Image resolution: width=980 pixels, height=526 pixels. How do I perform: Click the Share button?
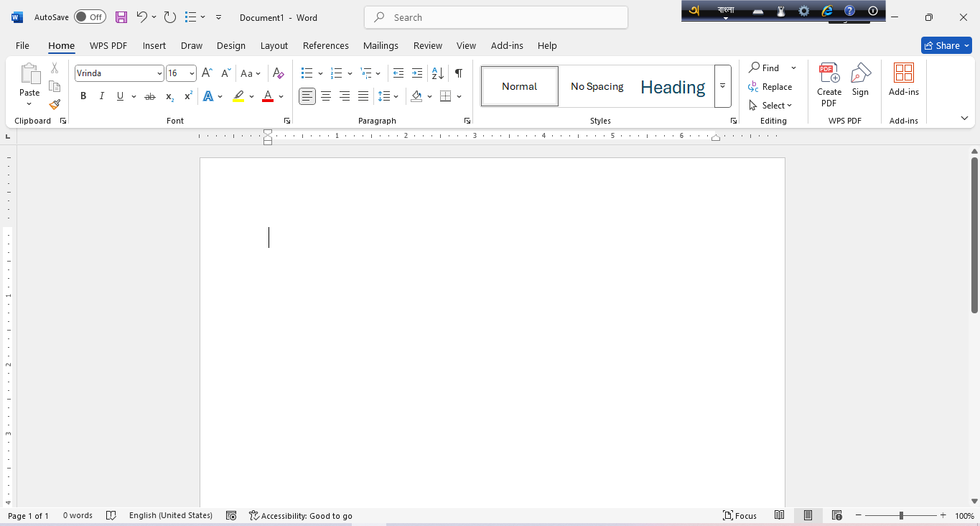coord(946,45)
